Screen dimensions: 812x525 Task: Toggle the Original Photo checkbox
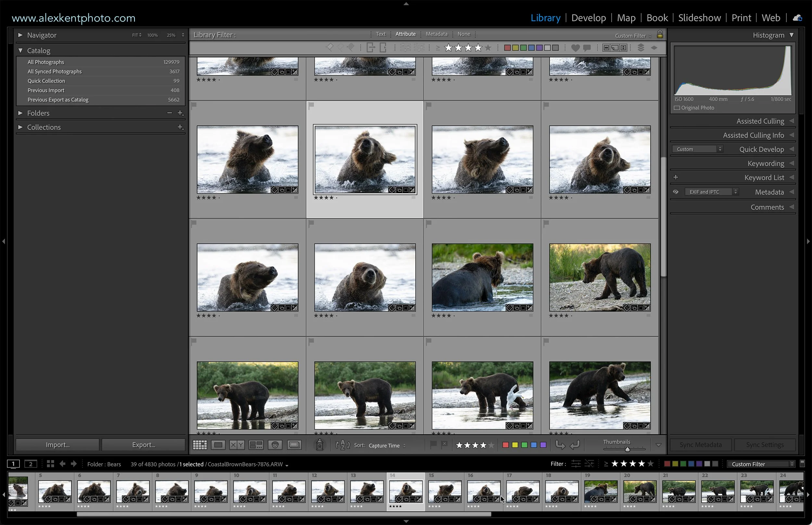(x=677, y=108)
